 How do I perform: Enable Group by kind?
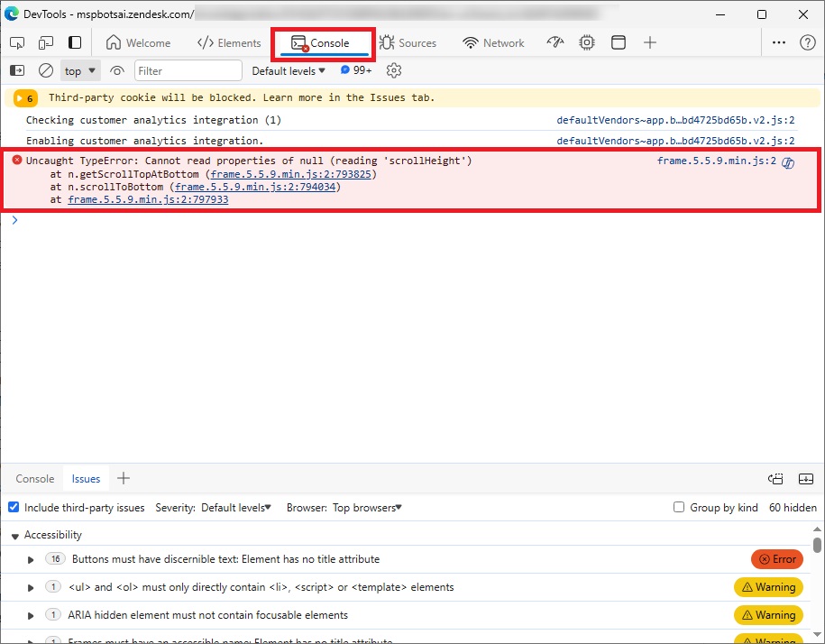coord(679,507)
